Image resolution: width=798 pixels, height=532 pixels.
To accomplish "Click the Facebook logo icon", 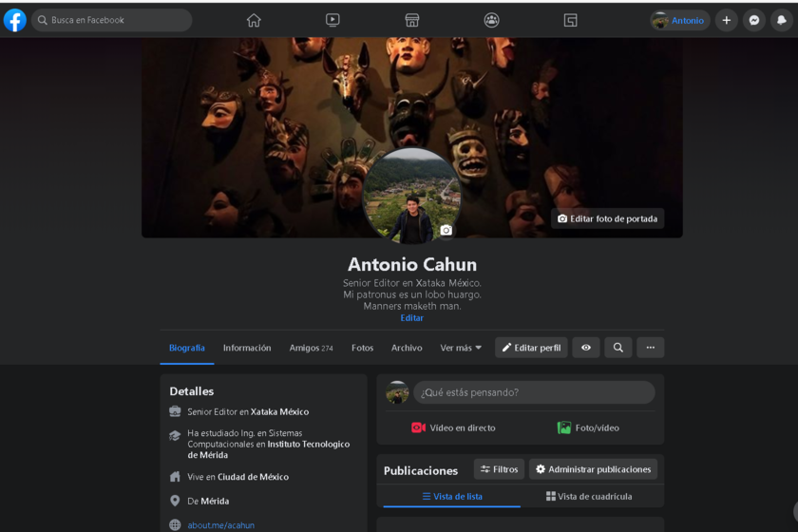I will pyautogui.click(x=14, y=20).
